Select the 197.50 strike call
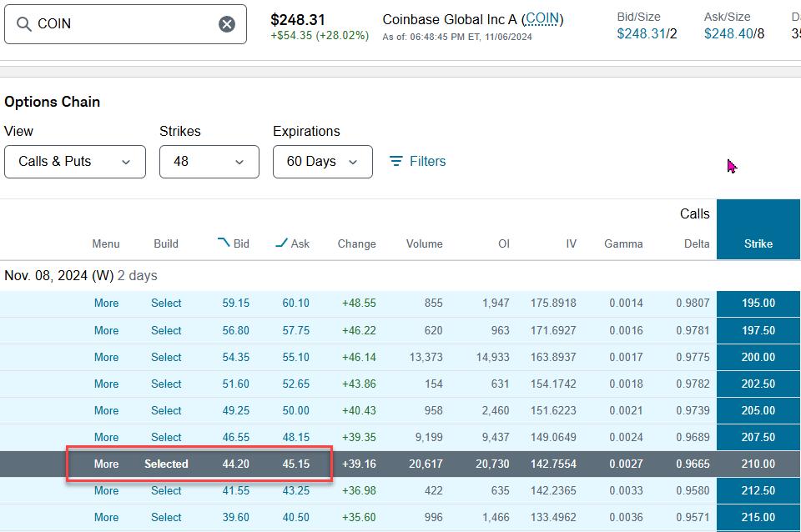Screen dimensions: 801x532 pyautogui.click(x=166, y=330)
